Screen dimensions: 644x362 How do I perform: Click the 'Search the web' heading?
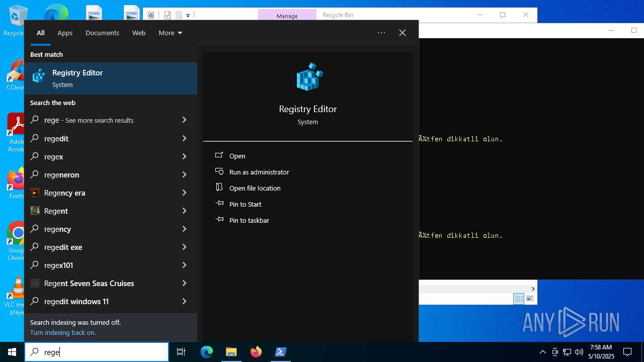pos(53,103)
